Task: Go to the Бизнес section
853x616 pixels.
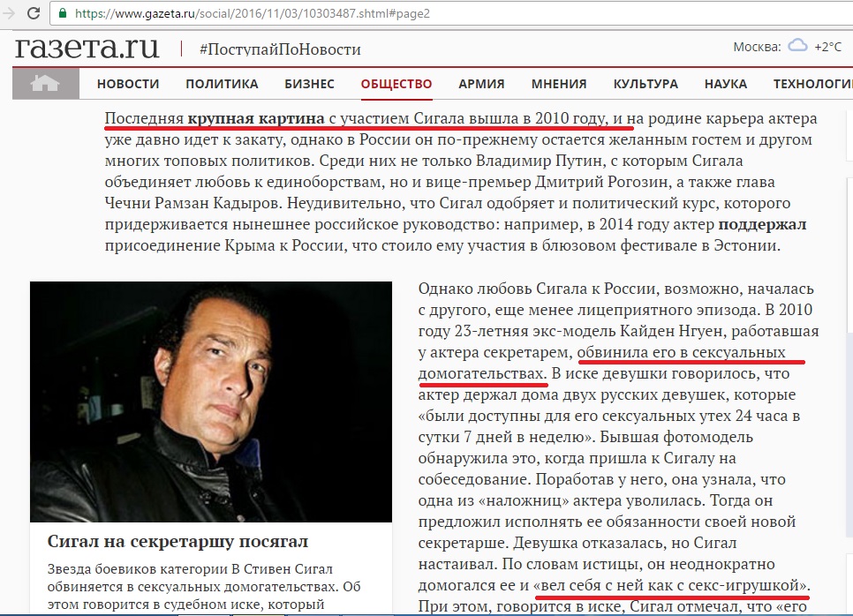Action: click(x=310, y=84)
